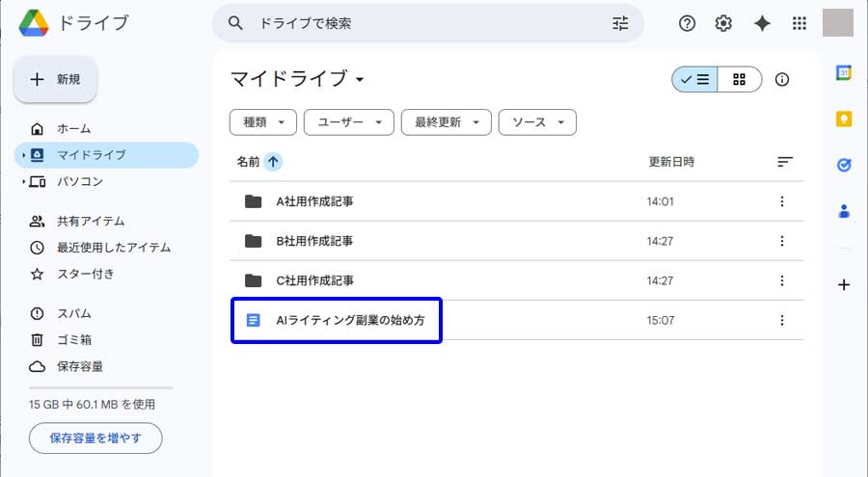Open the Gemini sparkle icon
Image resolution: width=868 pixels, height=477 pixels.
(x=762, y=24)
